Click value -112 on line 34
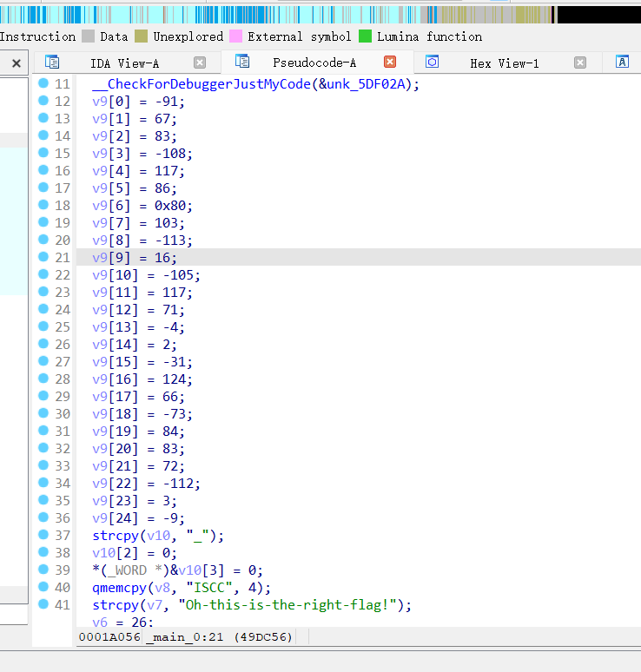 pyautogui.click(x=178, y=484)
